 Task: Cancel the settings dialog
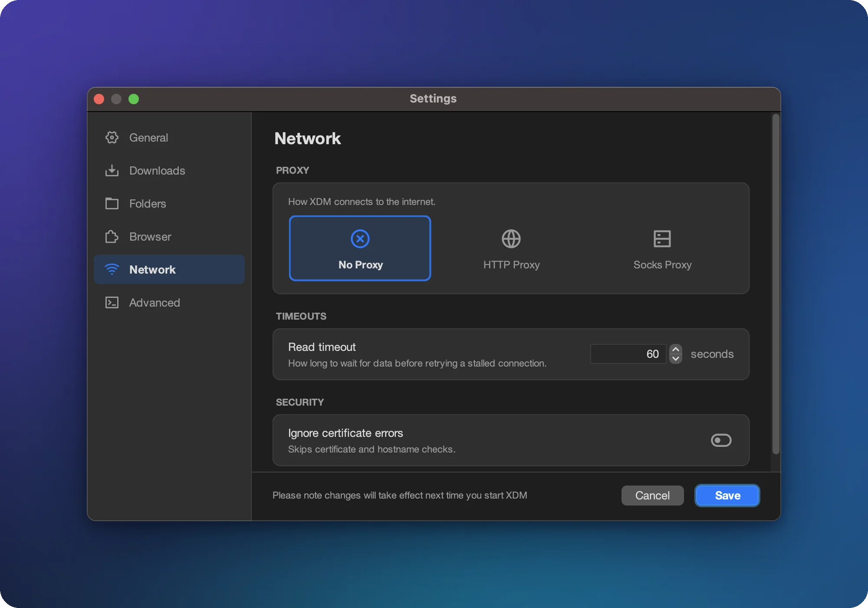tap(652, 496)
